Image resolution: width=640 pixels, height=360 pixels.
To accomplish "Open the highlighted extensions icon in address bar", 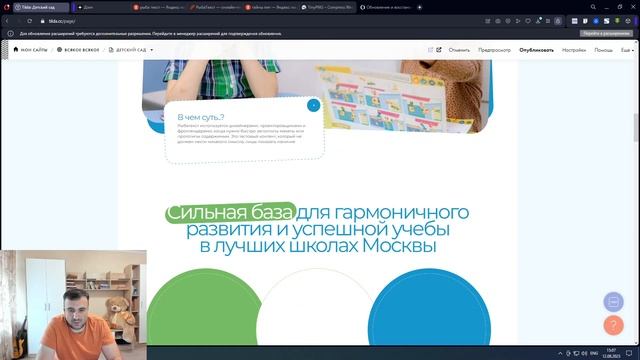I will (558, 21).
